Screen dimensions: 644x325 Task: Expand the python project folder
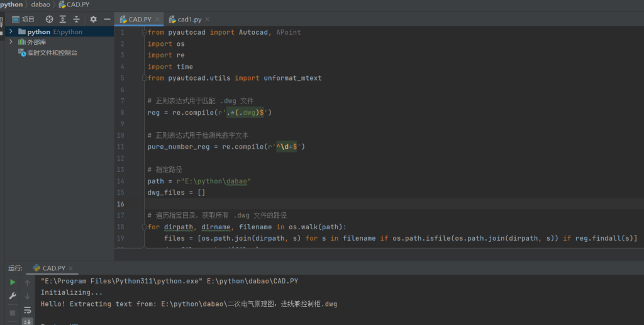11,31
